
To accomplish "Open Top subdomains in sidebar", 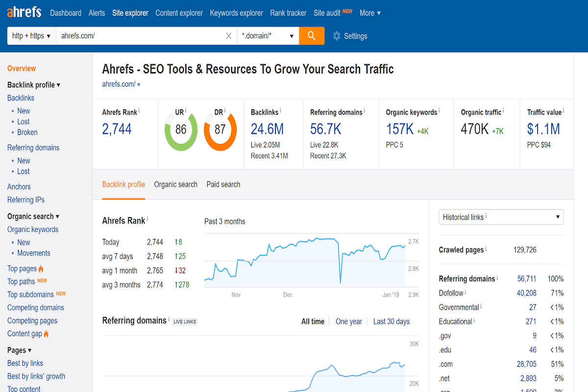I will pos(30,294).
